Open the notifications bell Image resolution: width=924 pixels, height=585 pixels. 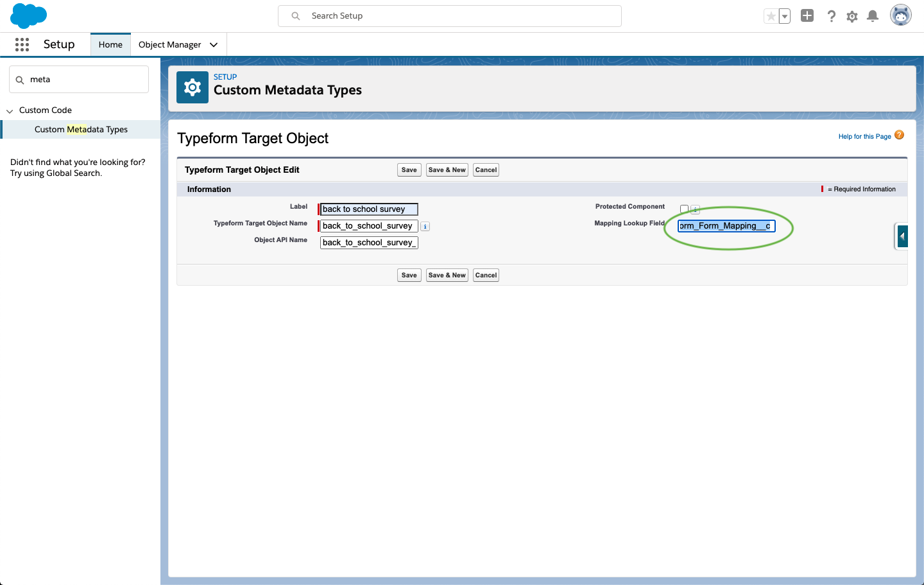point(873,16)
